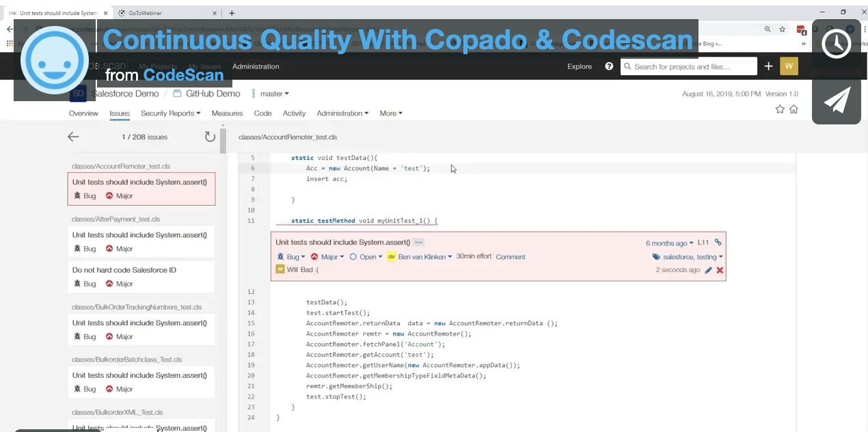The height and width of the screenshot is (432, 868).
Task: Open the Activity tab
Action: (x=294, y=113)
